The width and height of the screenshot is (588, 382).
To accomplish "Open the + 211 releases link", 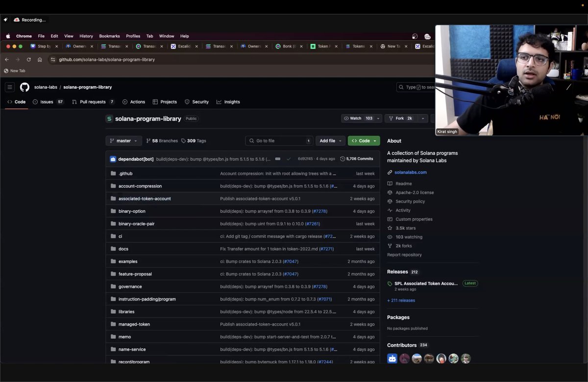I will click(x=401, y=301).
